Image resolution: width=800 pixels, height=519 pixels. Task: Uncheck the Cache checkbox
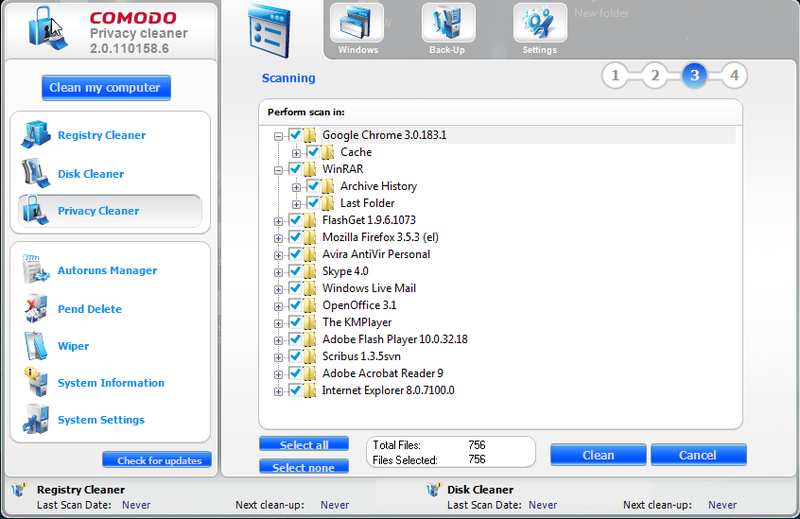(313, 152)
